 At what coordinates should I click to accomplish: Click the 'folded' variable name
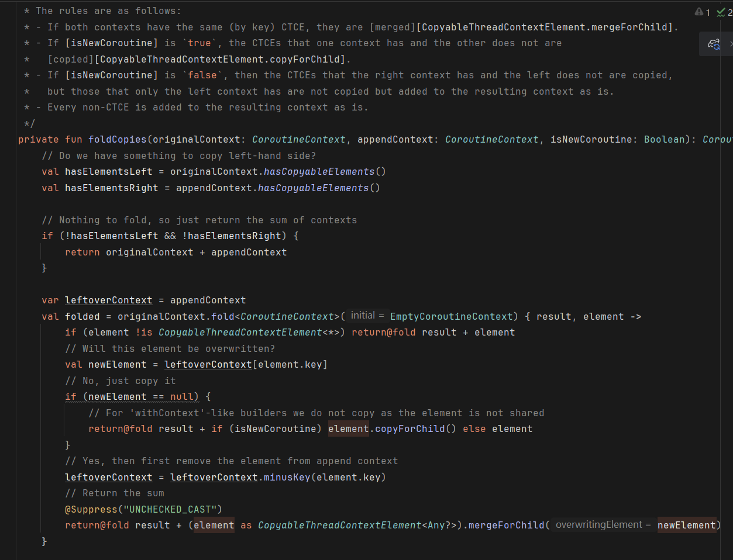[x=82, y=316]
